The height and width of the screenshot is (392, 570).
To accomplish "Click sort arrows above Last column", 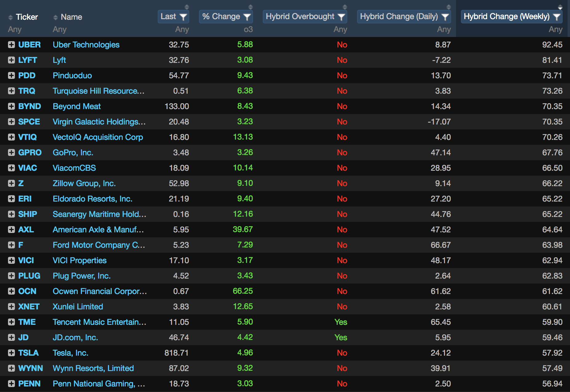I will coord(187,7).
